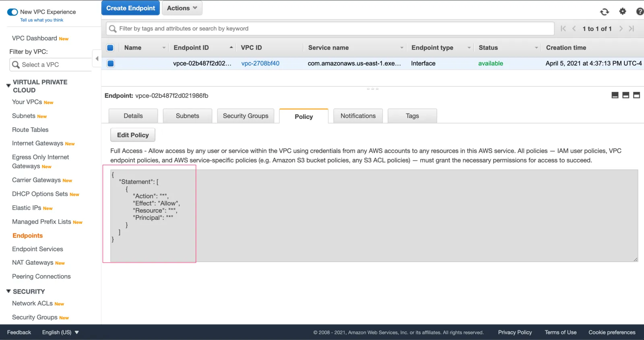This screenshot has width=644, height=340.
Task: Open the Notifications tab
Action: click(x=358, y=116)
